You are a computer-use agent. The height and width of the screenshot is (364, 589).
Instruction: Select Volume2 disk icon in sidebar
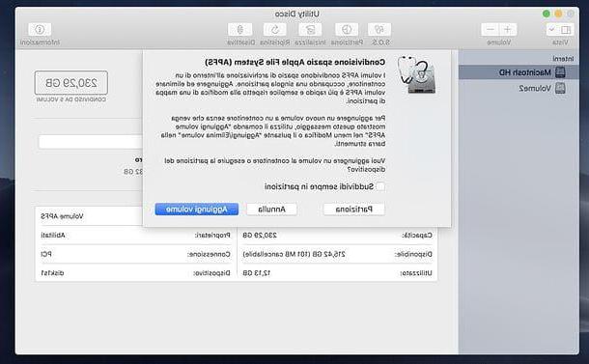click(x=560, y=88)
